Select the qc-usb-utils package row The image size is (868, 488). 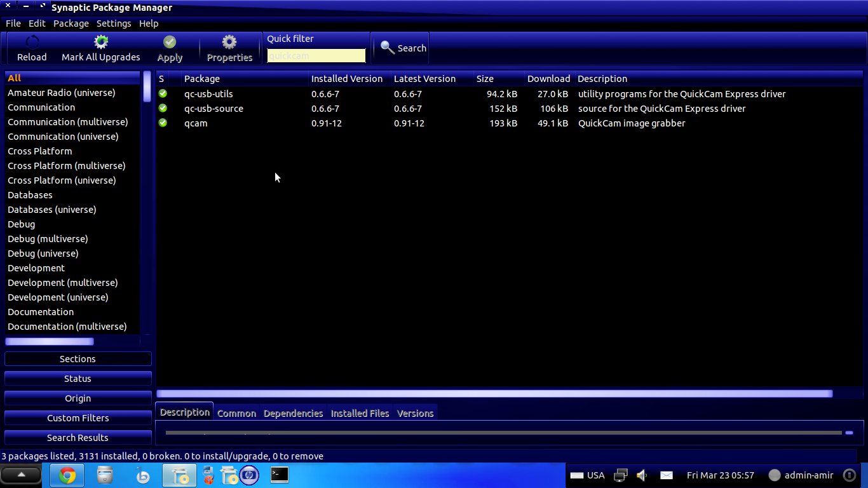(x=508, y=93)
